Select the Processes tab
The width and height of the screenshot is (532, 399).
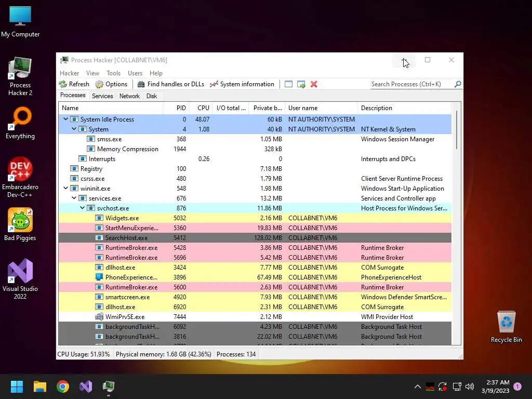73,96
